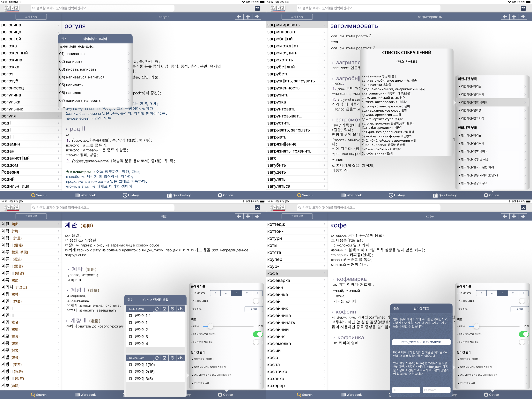Image resolution: width=532 pixels, height=399 pixels.
Task: Refresh icon in the Device Data header
Action: click(157, 358)
